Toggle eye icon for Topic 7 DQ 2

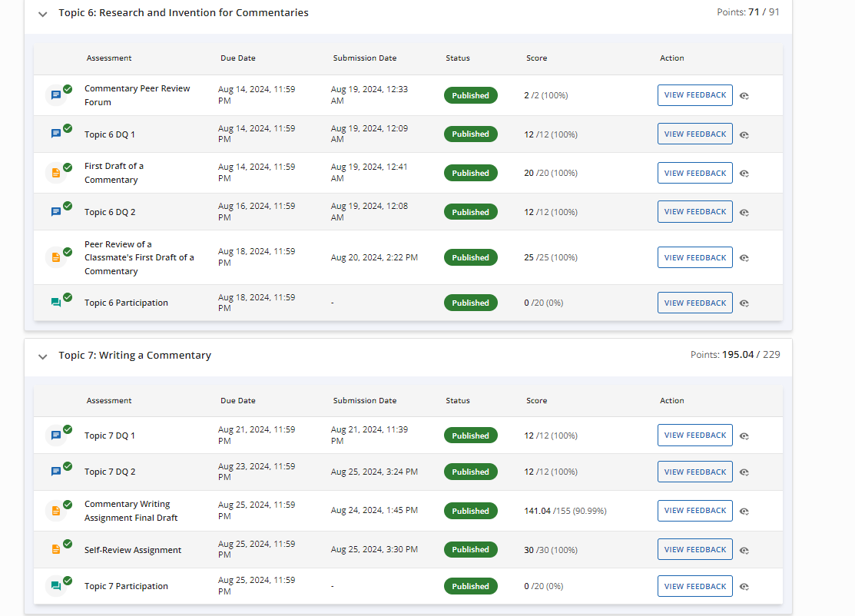pos(744,472)
